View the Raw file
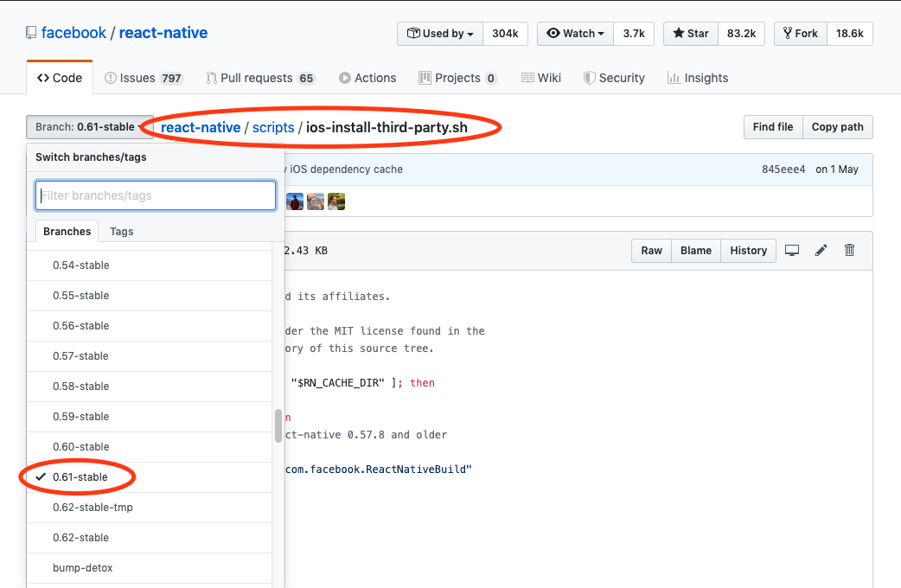This screenshot has height=588, width=901. [x=652, y=251]
